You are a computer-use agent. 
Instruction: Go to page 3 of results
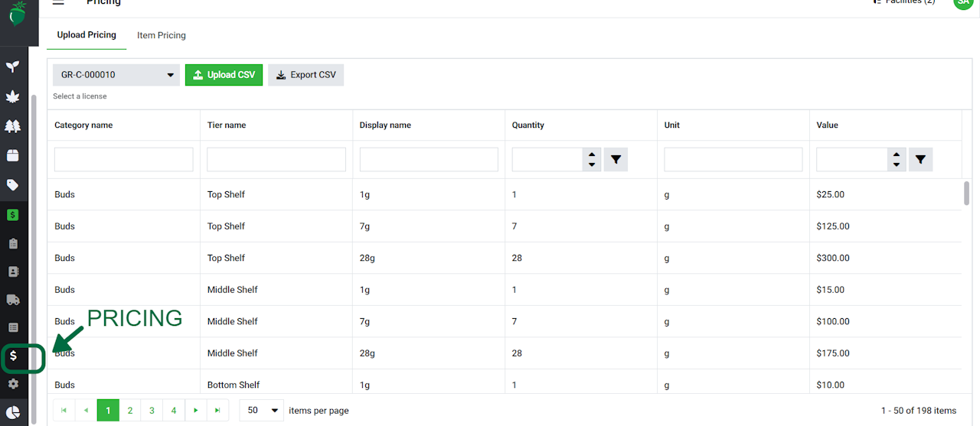point(152,411)
